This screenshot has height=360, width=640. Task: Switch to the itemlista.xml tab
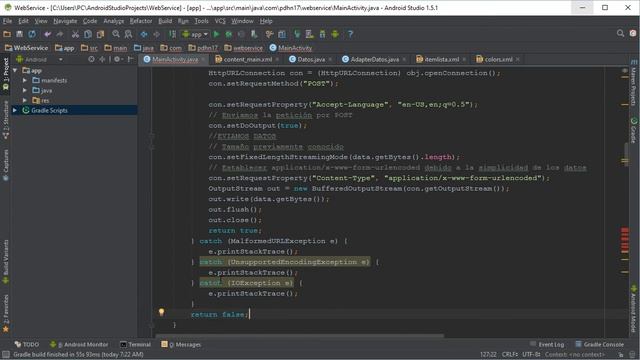pyautogui.click(x=442, y=60)
